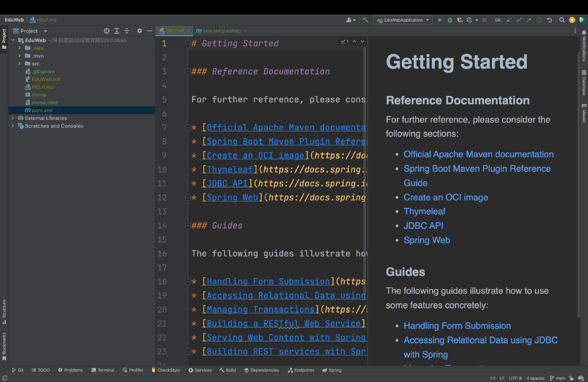The height and width of the screenshot is (382, 588).
Task: Toggle Bookmarks tool window on left sidebar
Action: point(4,346)
